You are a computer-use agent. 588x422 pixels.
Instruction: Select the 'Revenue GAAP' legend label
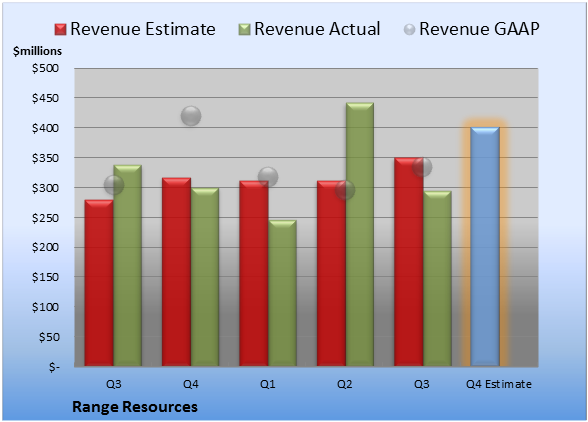[x=480, y=29]
